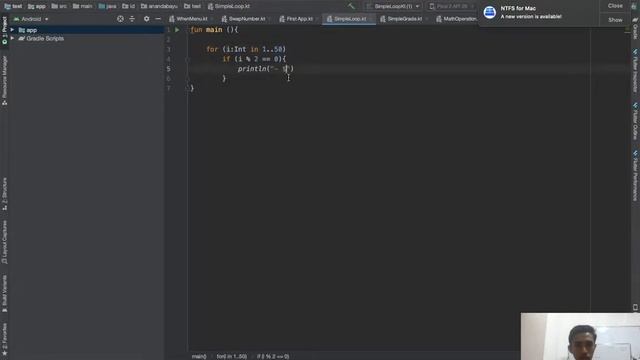Click Show on the NTFS notification
The height and width of the screenshot is (360, 640).
(x=615, y=20)
